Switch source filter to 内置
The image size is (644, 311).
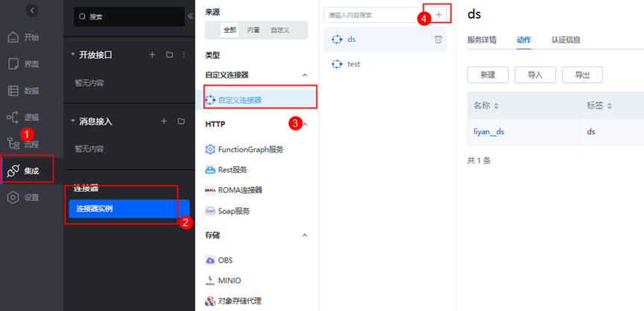(253, 30)
